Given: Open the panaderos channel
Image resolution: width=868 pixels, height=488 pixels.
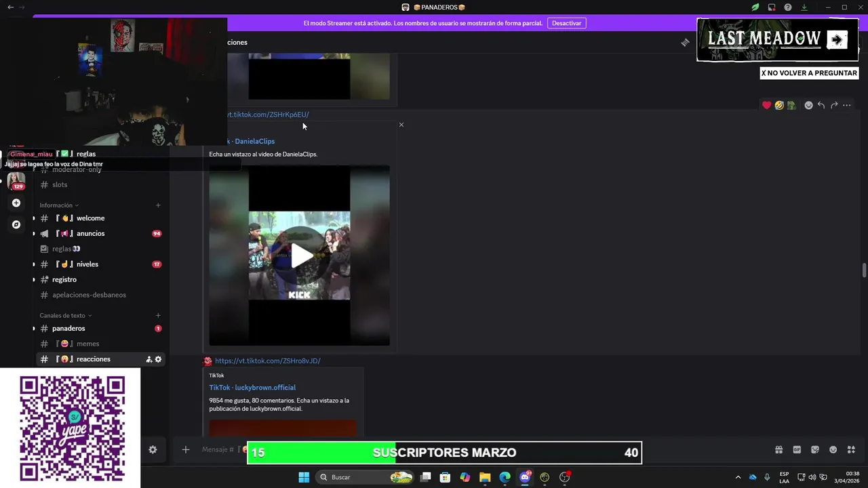Looking at the screenshot, I should [100, 328].
